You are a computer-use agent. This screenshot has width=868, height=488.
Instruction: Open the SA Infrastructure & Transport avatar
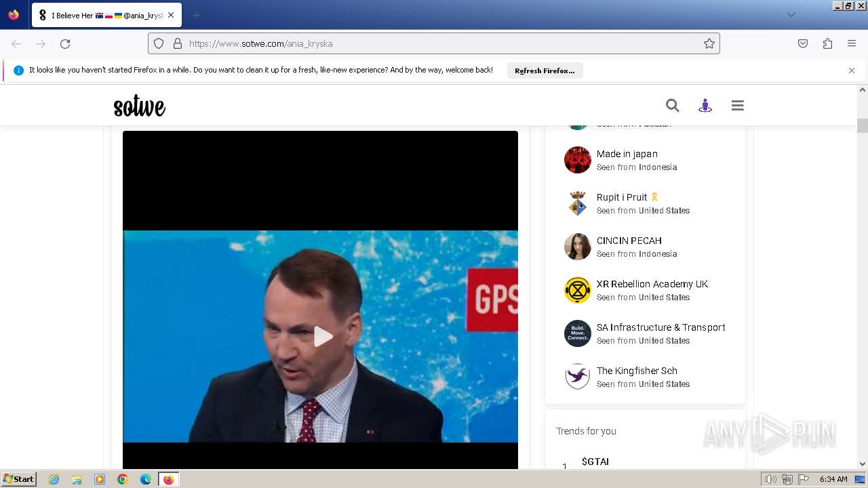tap(578, 333)
